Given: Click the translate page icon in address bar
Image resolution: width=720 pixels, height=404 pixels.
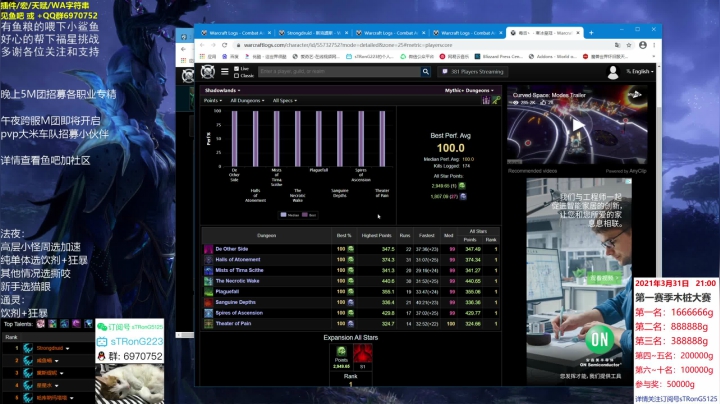Looking at the screenshot, I should 617,45.
